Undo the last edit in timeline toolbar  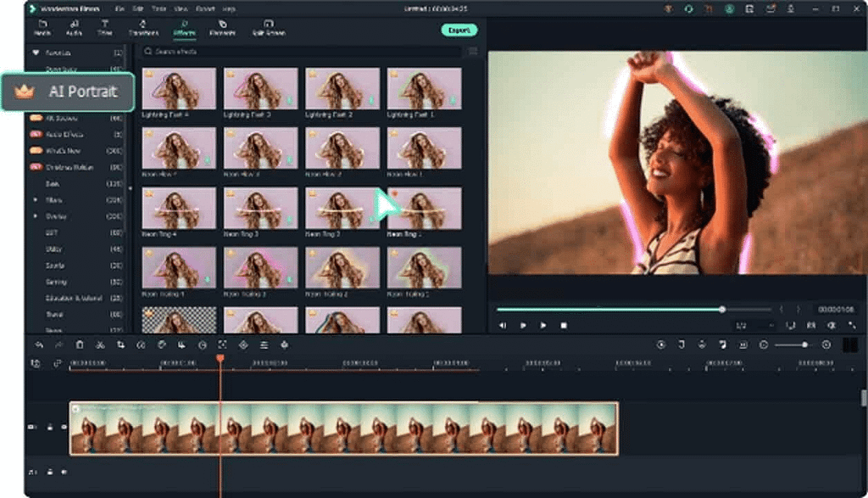coord(39,345)
